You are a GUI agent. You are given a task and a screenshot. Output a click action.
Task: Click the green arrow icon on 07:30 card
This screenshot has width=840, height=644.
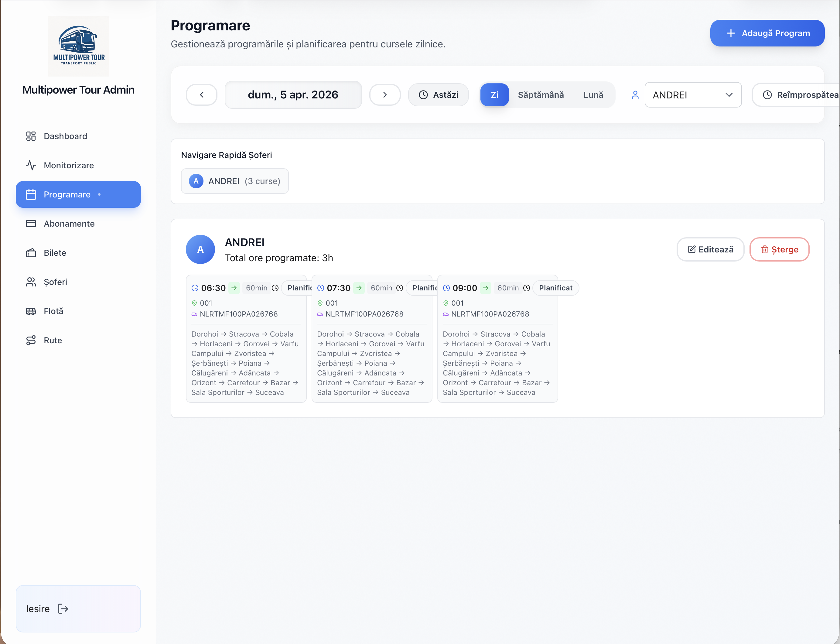coord(359,288)
